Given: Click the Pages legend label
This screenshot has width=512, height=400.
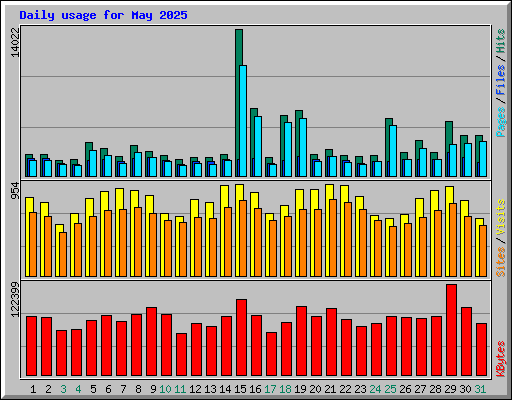Looking at the screenshot, I should 501,122.
